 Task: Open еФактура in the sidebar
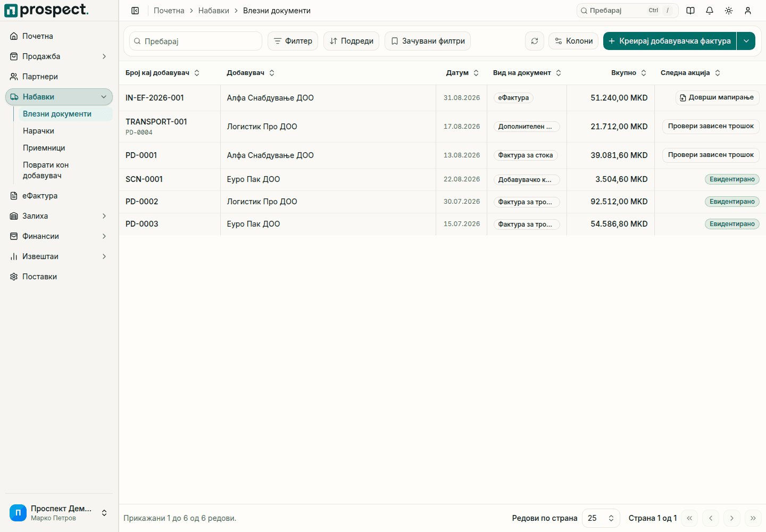[x=59, y=196]
